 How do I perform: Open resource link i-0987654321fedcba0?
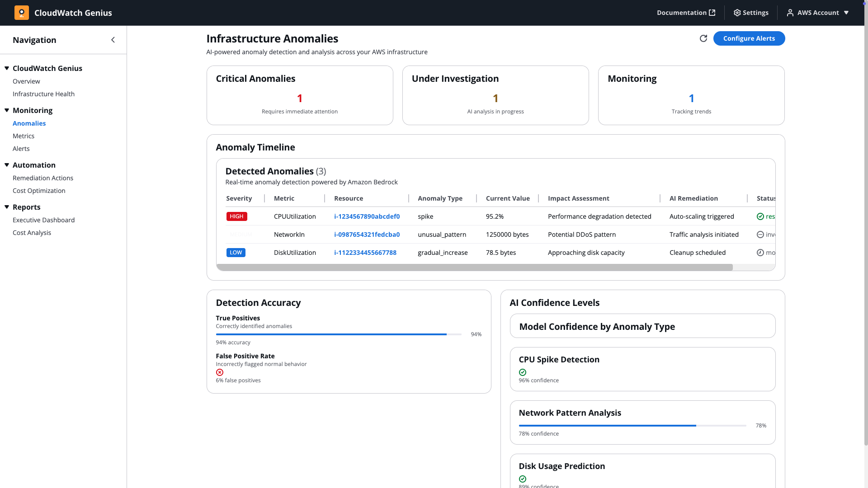point(367,235)
